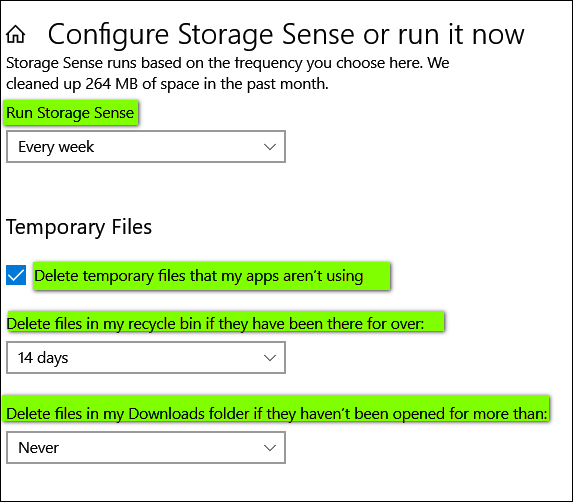Click the highlighted 'Run Storage Sense' label

tap(70, 113)
